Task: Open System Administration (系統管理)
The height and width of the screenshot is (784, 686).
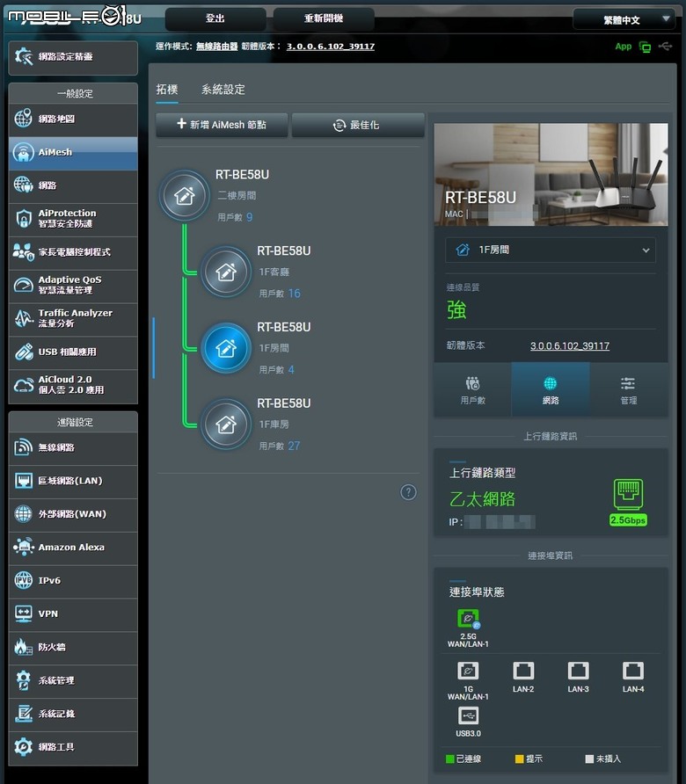Action: [x=73, y=680]
